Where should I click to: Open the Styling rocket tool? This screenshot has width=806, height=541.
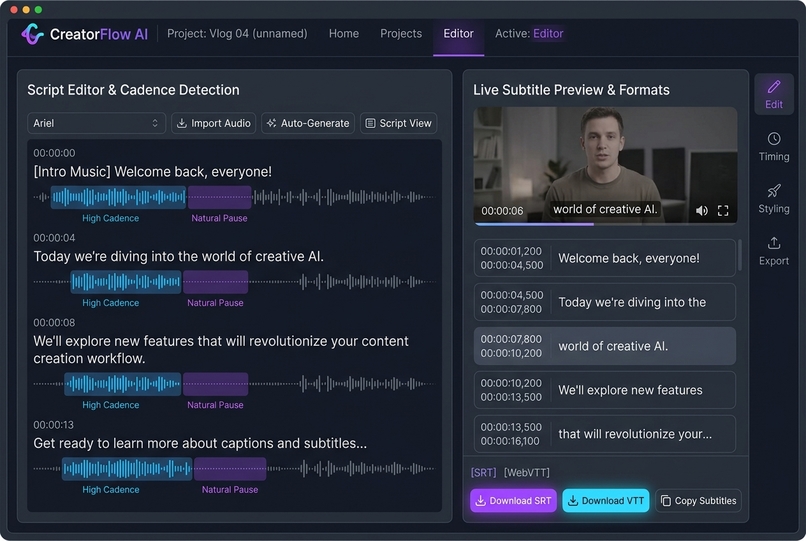coord(774,199)
